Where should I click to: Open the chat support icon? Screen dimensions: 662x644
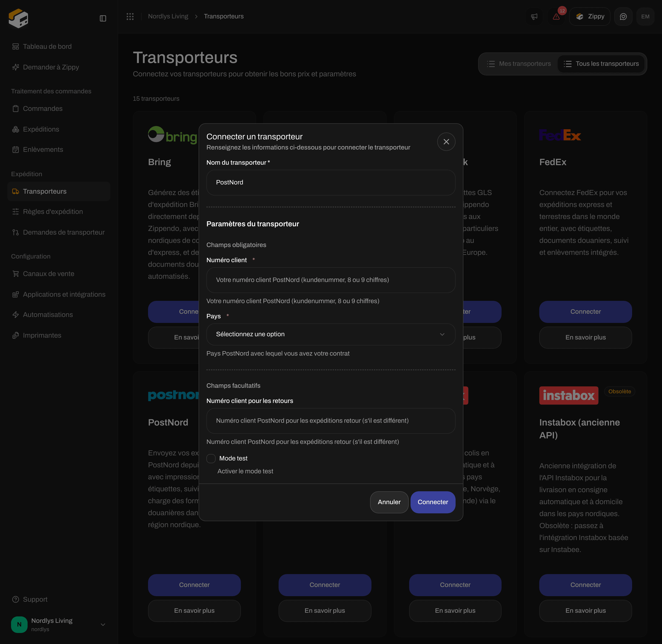coord(623,17)
